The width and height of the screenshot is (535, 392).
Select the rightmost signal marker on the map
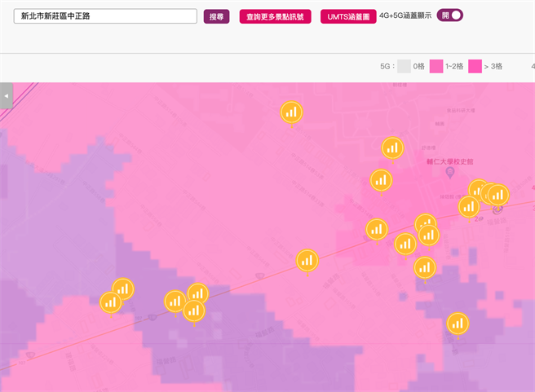click(x=497, y=195)
